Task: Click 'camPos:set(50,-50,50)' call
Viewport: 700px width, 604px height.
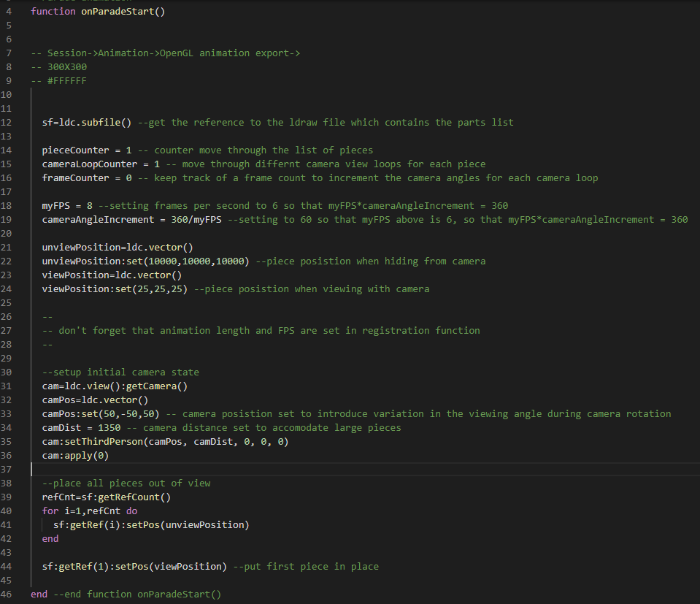Action: [x=101, y=413]
